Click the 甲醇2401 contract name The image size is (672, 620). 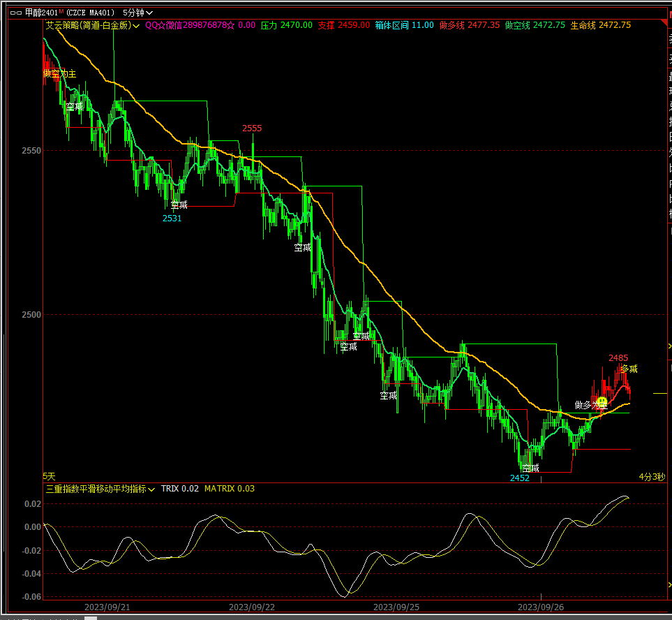pyautogui.click(x=41, y=13)
